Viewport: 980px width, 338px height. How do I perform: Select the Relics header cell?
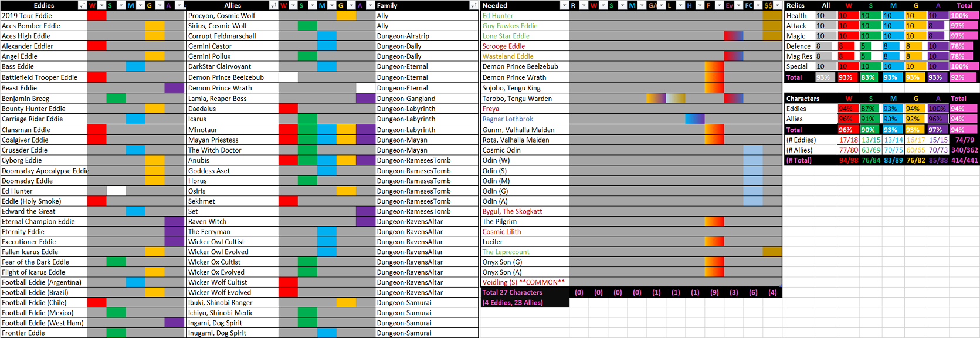[x=796, y=5]
